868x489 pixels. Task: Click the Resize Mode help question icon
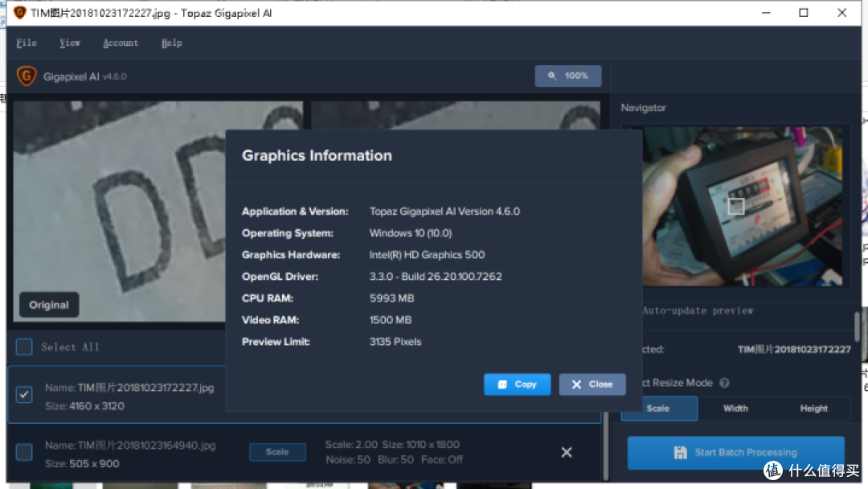pos(724,383)
